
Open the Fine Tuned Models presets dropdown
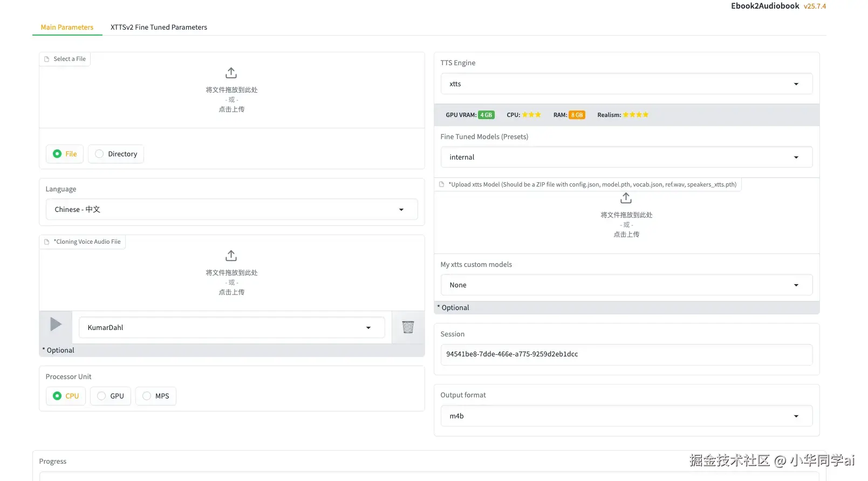coord(626,157)
